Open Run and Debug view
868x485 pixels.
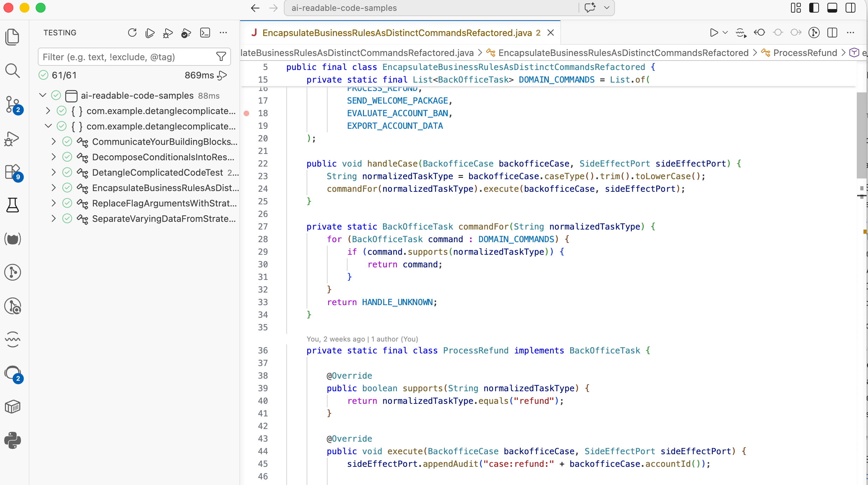tap(13, 138)
